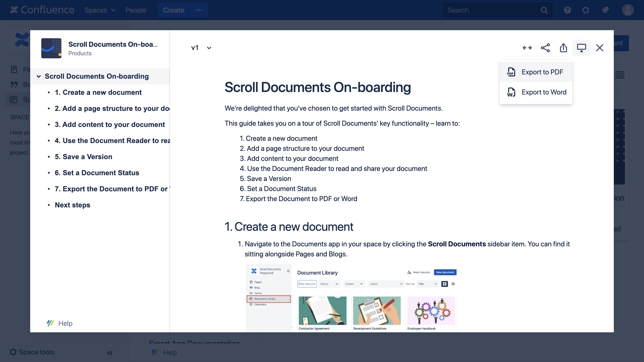Close the document reader dialog
This screenshot has width=644, height=362.
coord(599,48)
